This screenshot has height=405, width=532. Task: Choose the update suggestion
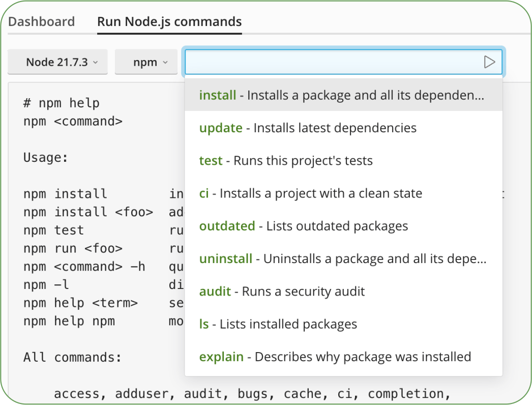tap(343, 128)
